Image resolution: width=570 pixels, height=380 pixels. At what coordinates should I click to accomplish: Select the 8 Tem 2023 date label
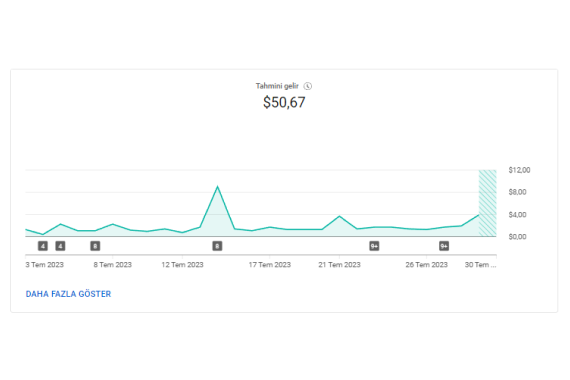coord(113,265)
